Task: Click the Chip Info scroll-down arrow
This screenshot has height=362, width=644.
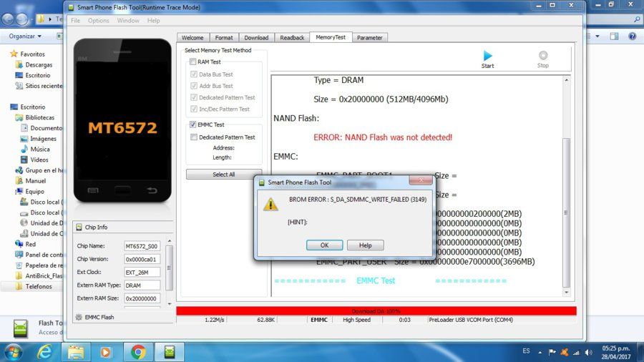Action: (x=169, y=304)
